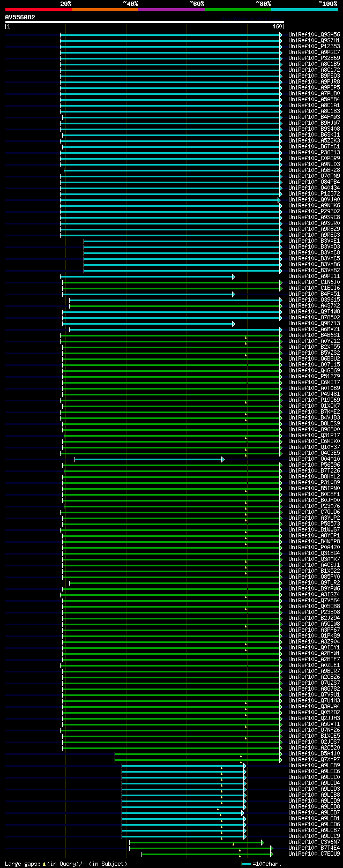
Task: Click the white query sequence ruler bar
Action: pos(144,22)
